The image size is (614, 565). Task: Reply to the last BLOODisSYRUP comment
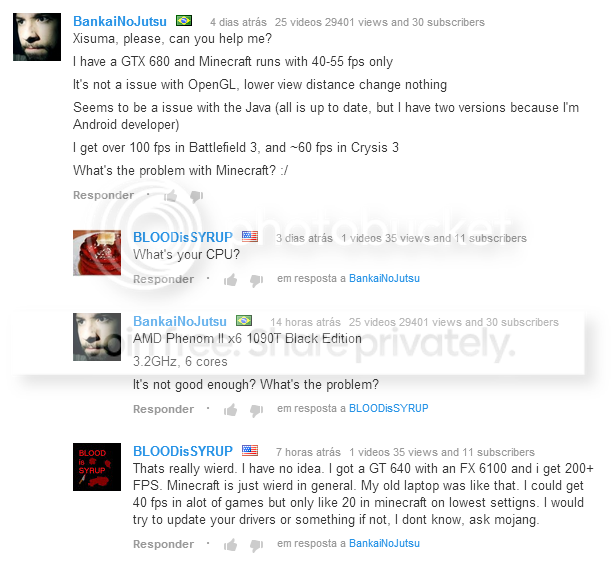point(163,544)
